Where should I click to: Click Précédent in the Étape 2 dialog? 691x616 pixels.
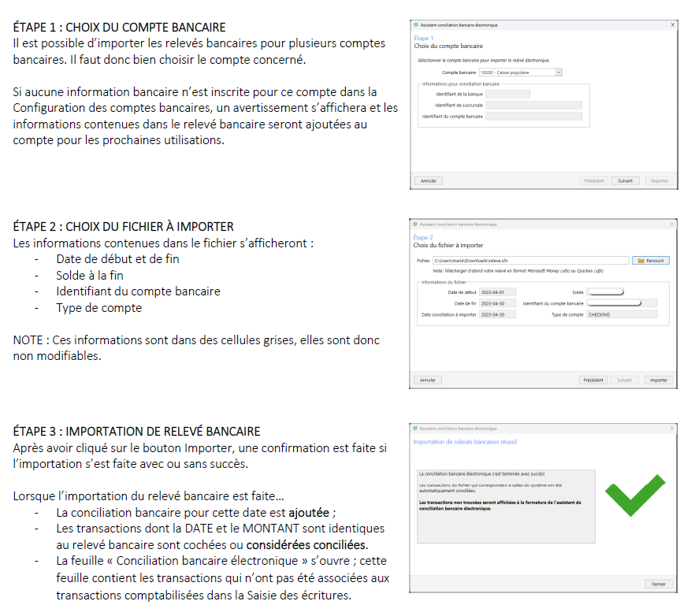click(x=593, y=380)
